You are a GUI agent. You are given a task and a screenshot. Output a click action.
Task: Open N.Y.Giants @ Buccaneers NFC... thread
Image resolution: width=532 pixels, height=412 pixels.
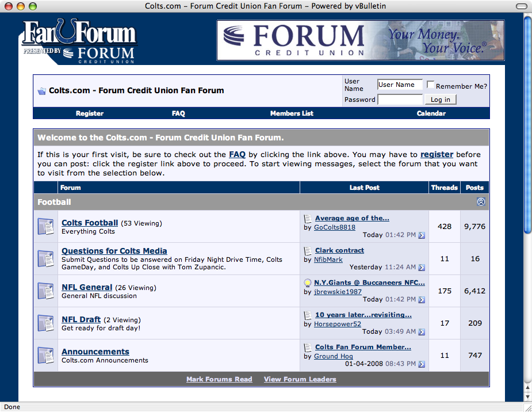(x=369, y=283)
